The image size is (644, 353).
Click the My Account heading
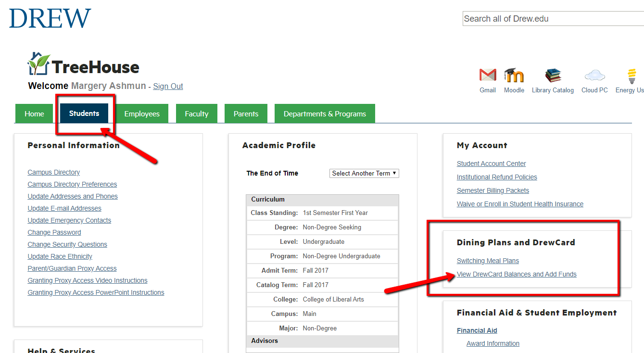pos(482,145)
